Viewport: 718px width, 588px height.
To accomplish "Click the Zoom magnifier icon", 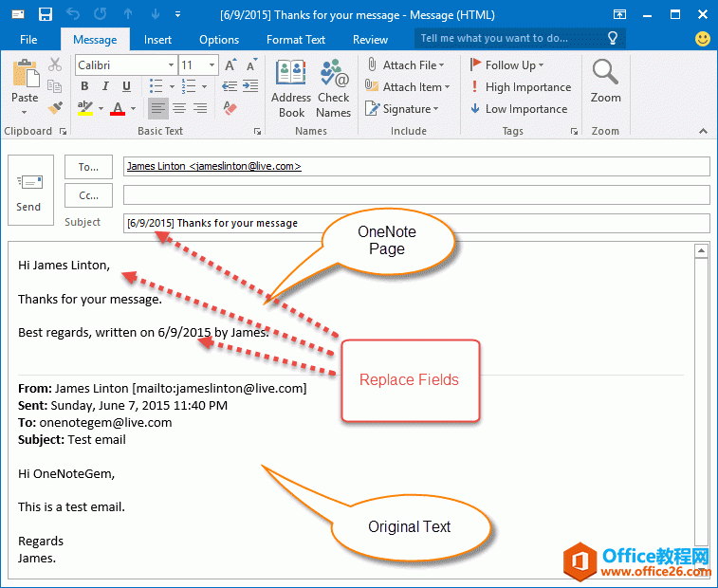I will 605,81.
